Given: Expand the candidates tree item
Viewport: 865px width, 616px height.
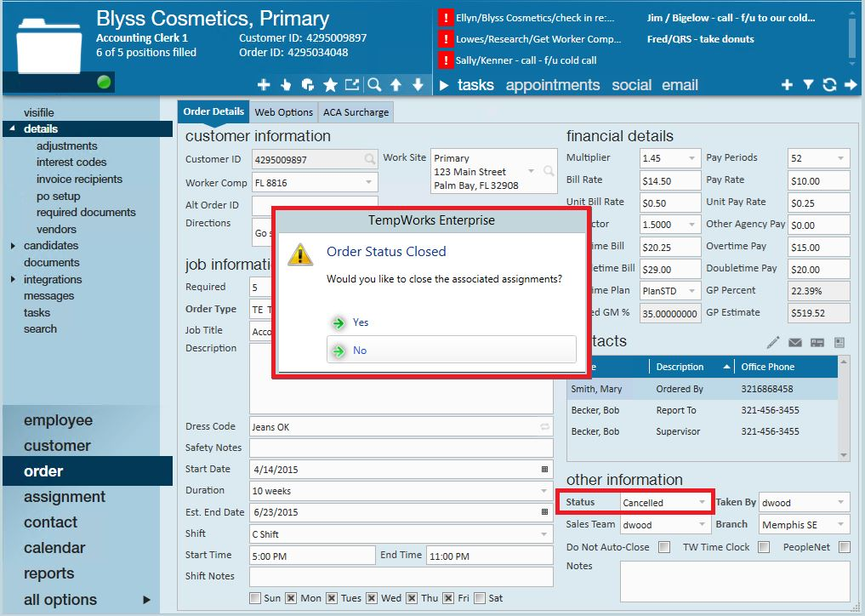Looking at the screenshot, I should tap(14, 246).
